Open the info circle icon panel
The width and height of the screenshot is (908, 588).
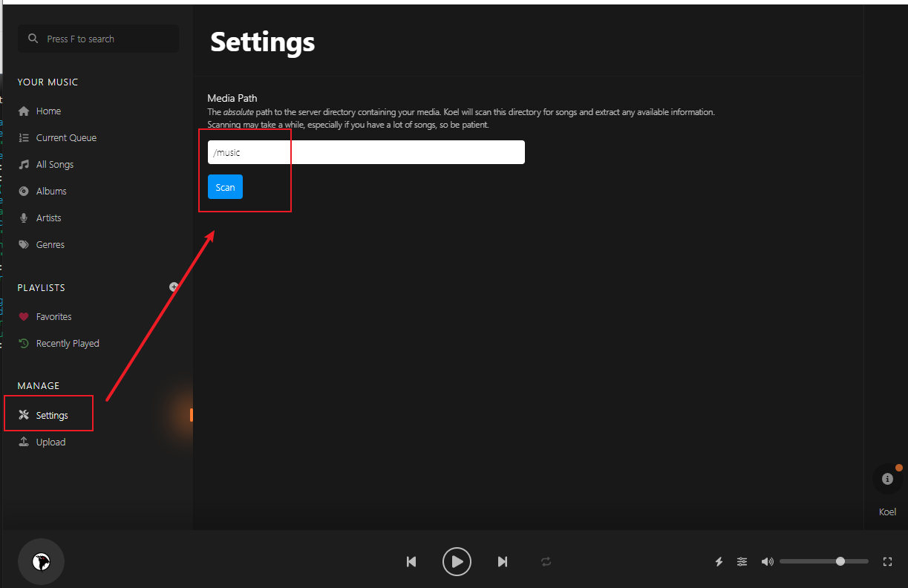click(887, 480)
